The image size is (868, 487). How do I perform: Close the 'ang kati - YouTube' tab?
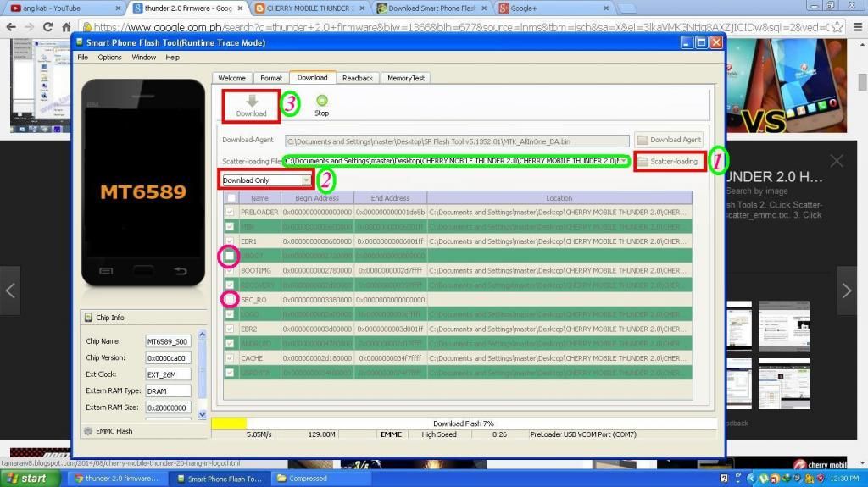(x=118, y=8)
